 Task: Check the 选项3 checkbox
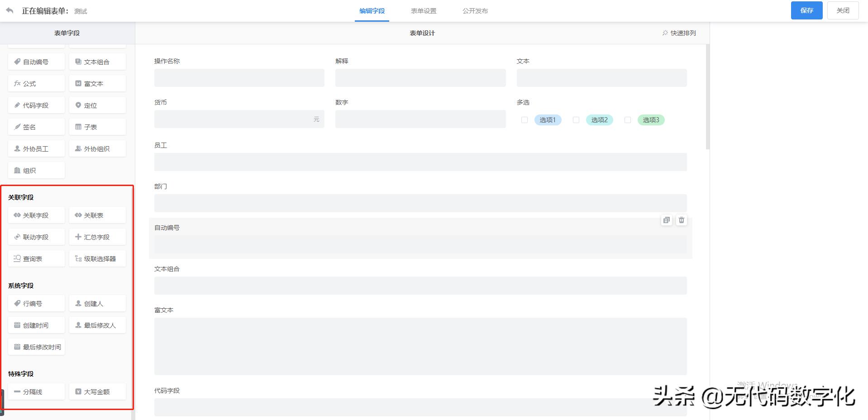[x=628, y=120]
